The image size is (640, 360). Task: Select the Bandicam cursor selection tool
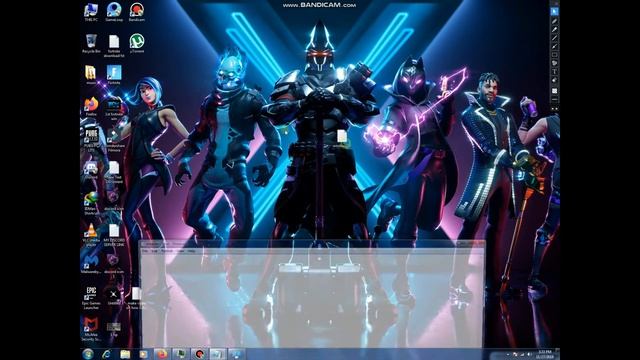point(554,12)
